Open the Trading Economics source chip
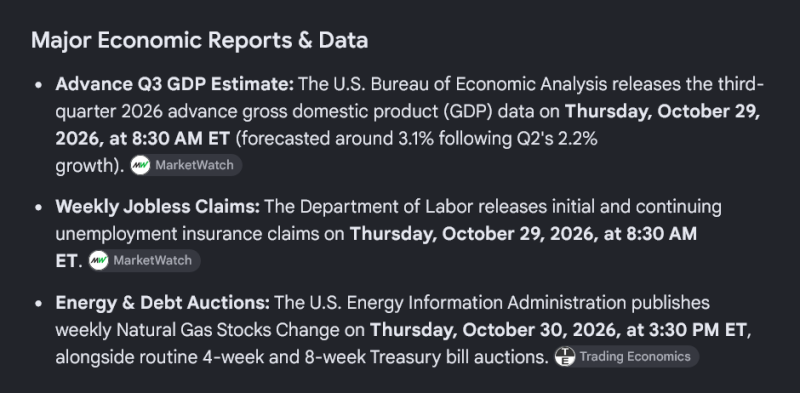Screen dimensions: 800x393 coord(627,356)
